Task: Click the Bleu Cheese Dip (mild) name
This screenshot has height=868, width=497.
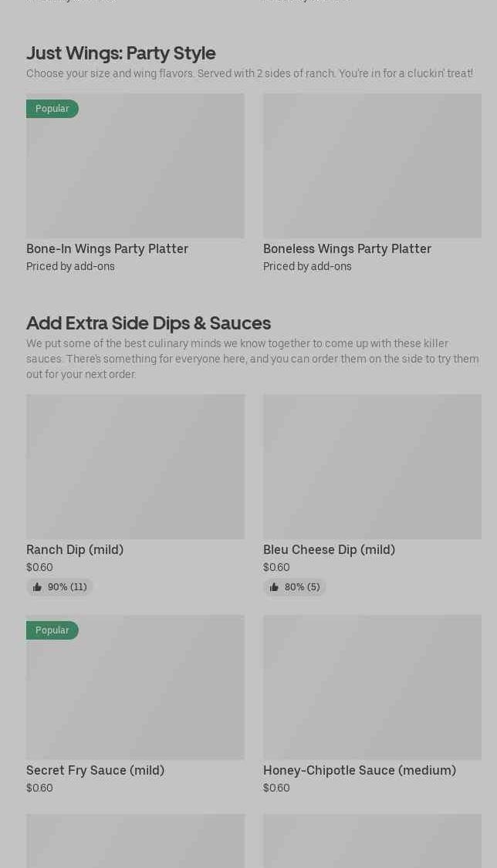Action: (x=329, y=549)
